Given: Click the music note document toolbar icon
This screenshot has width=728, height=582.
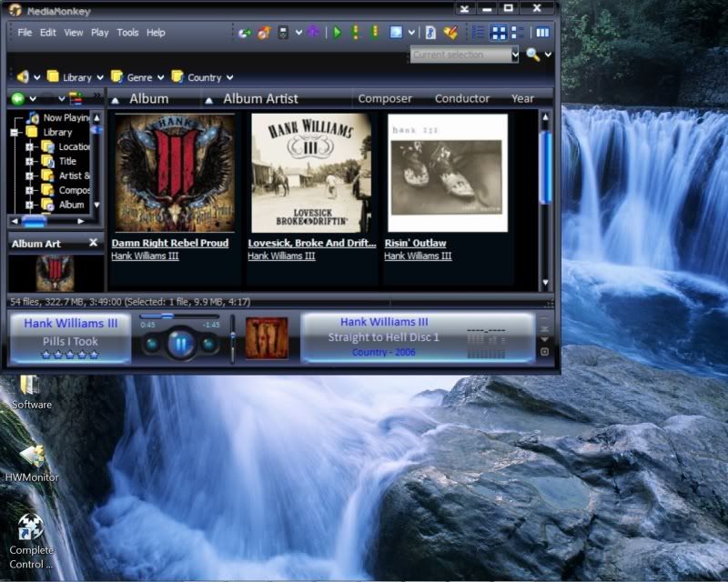Looking at the screenshot, I should (430, 33).
